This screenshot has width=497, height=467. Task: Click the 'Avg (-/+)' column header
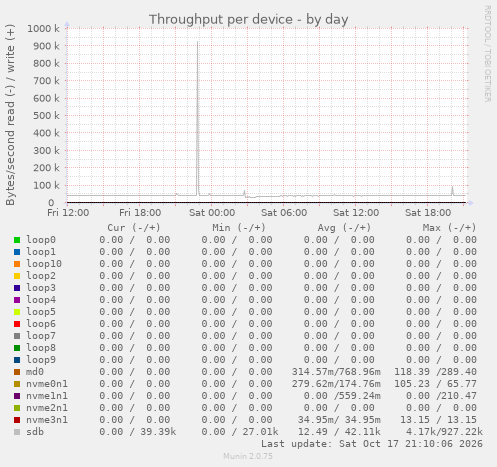(344, 228)
